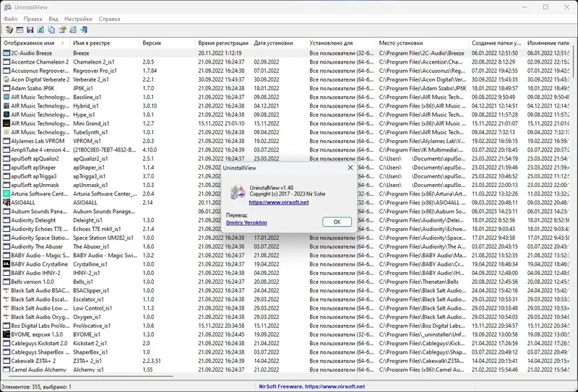Click the BABY Audio Crystalline row icon
Image resolution: width=578 pixels, height=392 pixels.
7,264
